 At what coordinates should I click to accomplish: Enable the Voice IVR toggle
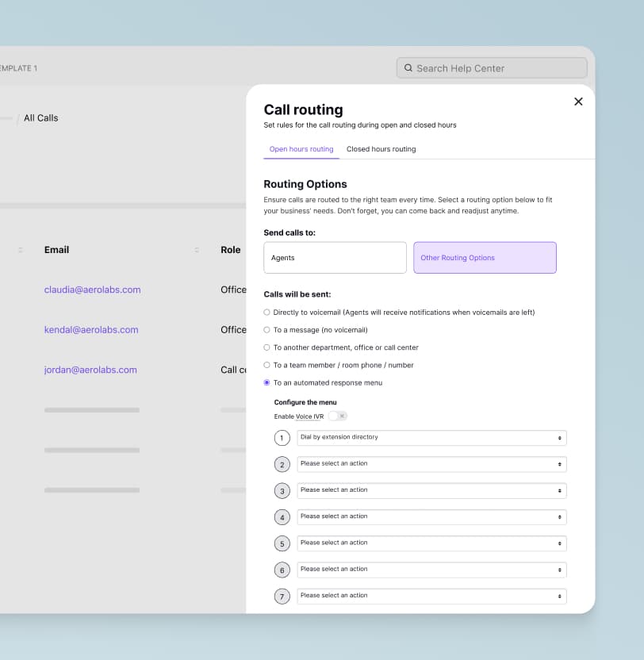(x=337, y=416)
